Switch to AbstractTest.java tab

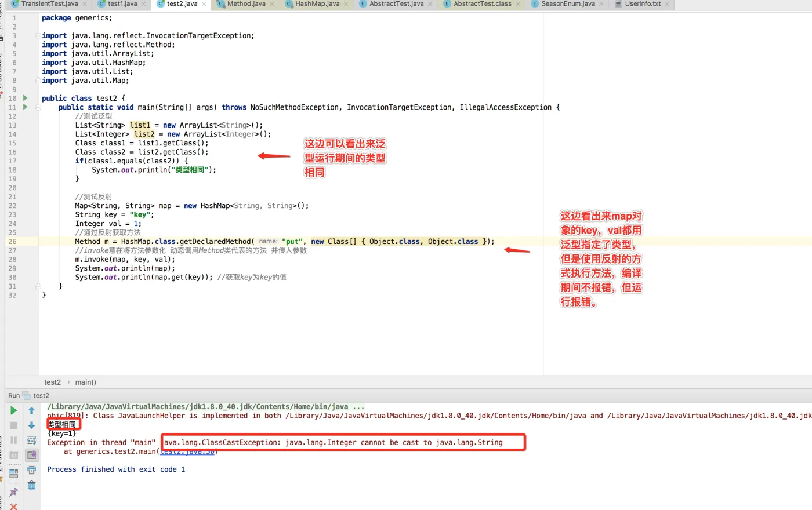click(396, 3)
